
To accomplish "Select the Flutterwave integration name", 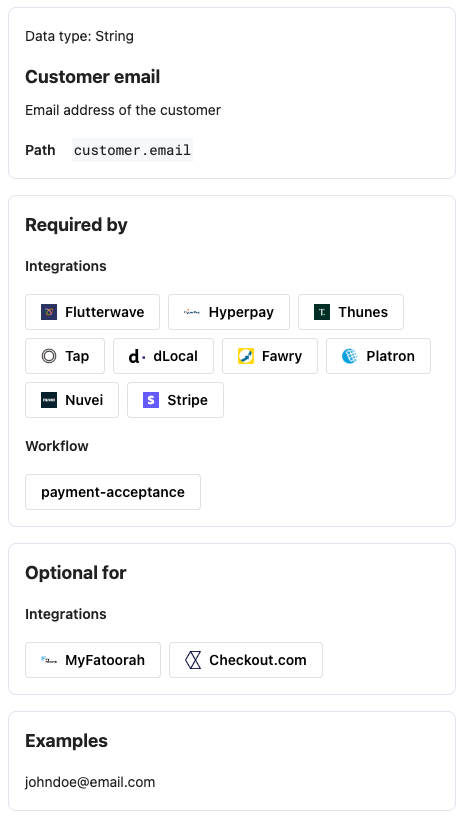I will click(x=104, y=312).
